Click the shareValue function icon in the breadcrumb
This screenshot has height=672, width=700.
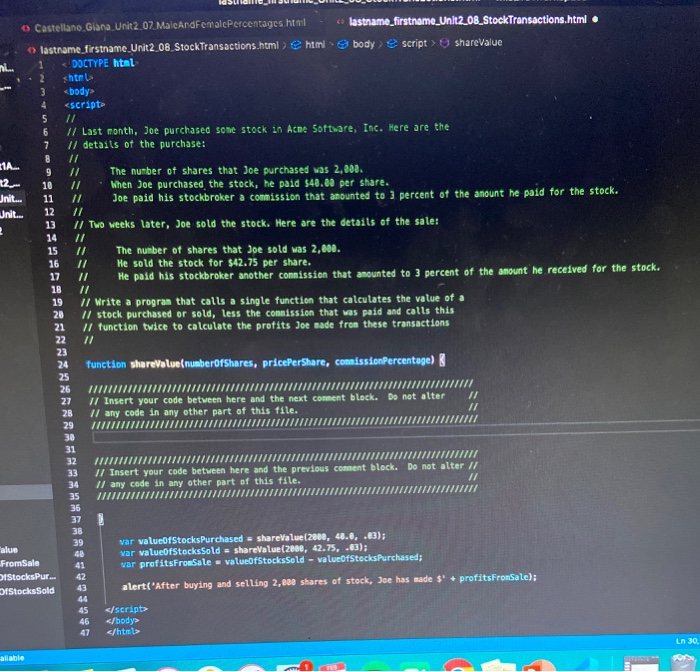click(444, 43)
